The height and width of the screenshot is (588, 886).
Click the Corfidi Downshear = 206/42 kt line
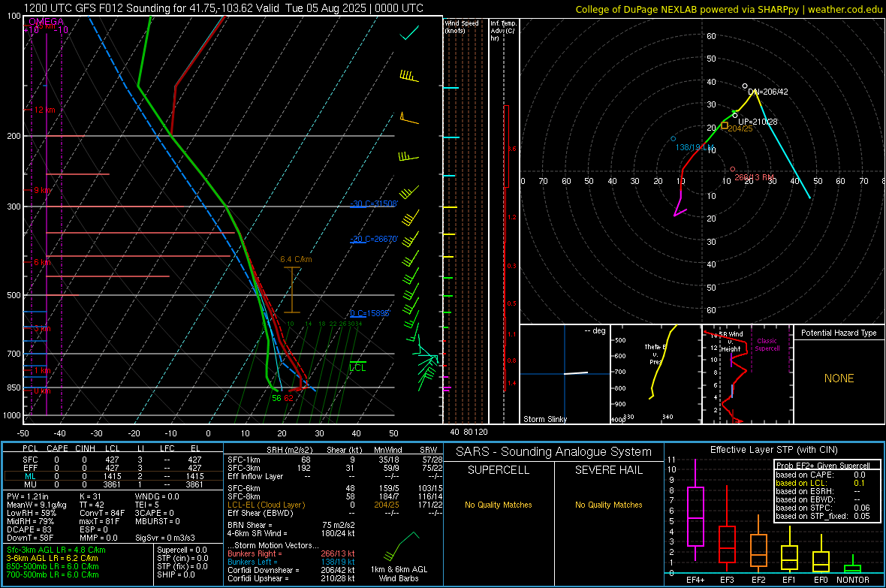291,570
